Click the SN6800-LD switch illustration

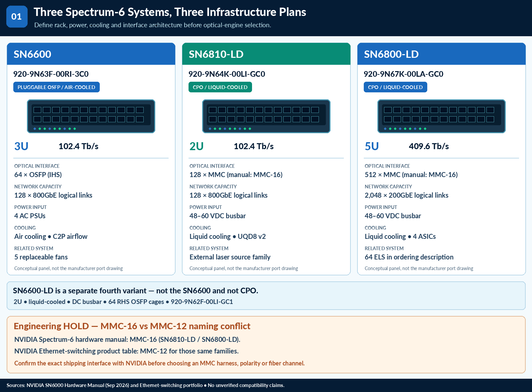click(x=442, y=116)
